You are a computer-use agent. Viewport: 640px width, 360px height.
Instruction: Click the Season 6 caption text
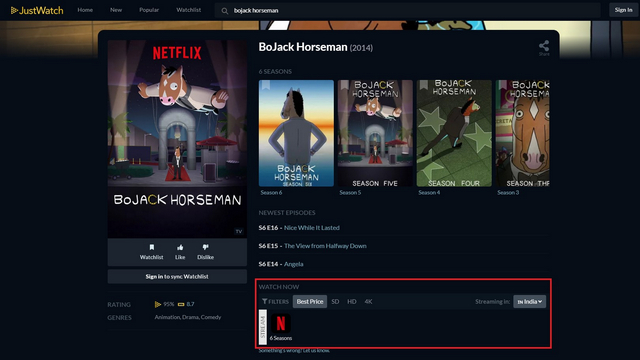pos(271,193)
